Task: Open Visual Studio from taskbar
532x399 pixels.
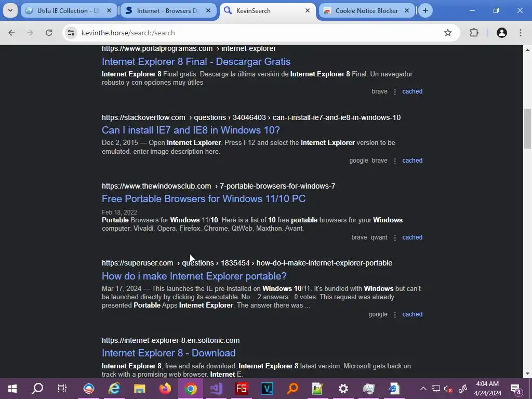Action: click(216, 389)
